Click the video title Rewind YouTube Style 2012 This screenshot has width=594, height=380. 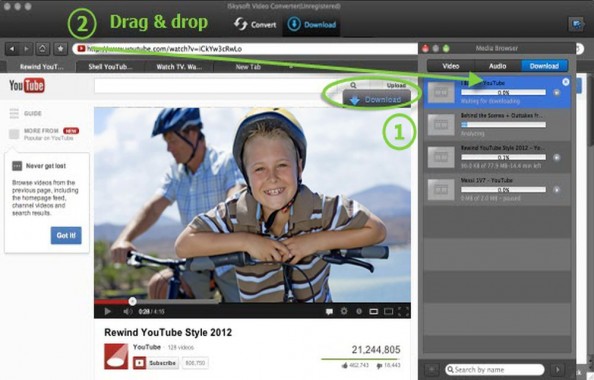point(168,332)
